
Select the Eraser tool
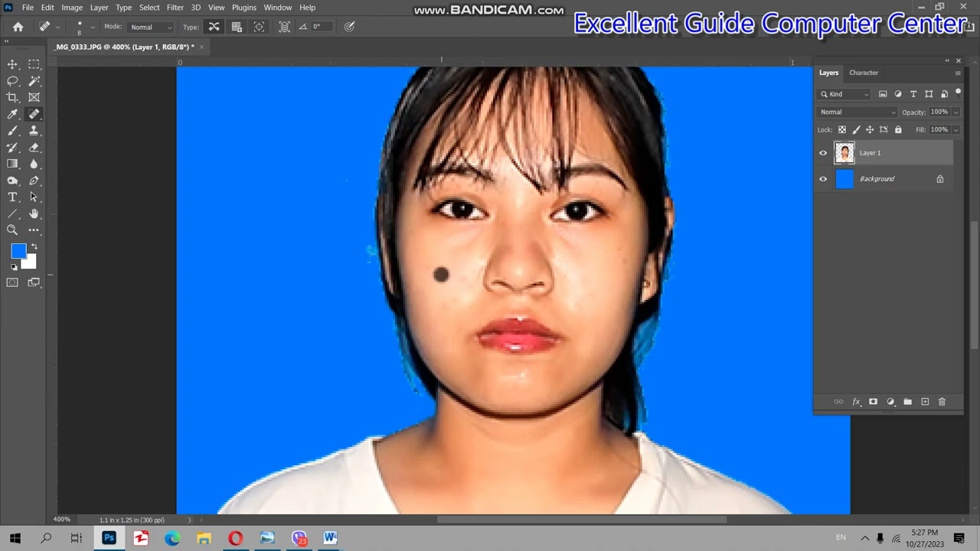click(x=34, y=148)
